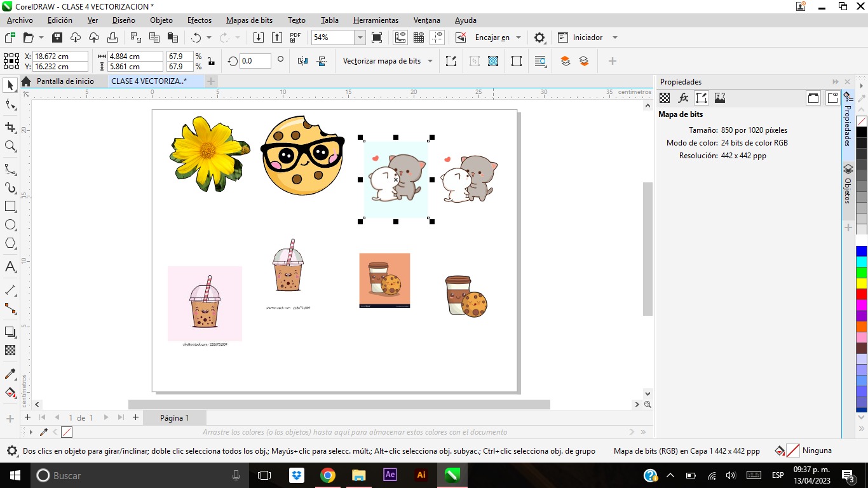Click the Full-screen preview icon
This screenshot has width=868, height=488.
377,37
